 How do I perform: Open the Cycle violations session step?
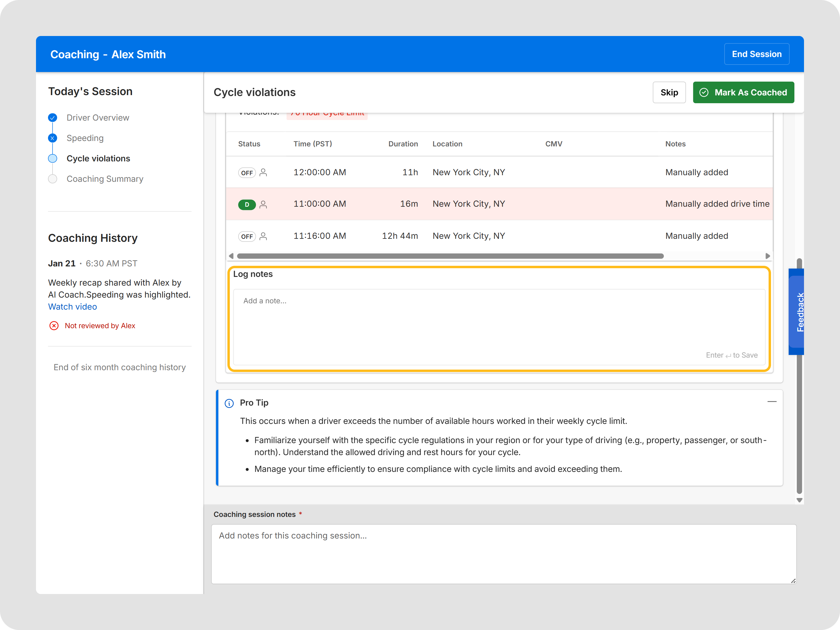[x=98, y=159]
